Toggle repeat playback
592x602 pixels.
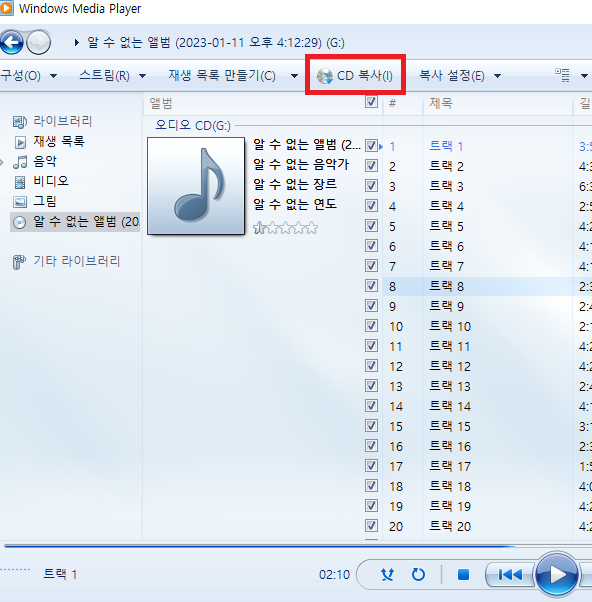tap(418, 575)
